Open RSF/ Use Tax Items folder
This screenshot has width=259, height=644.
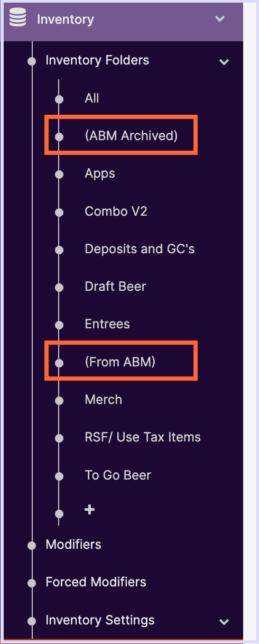143,437
